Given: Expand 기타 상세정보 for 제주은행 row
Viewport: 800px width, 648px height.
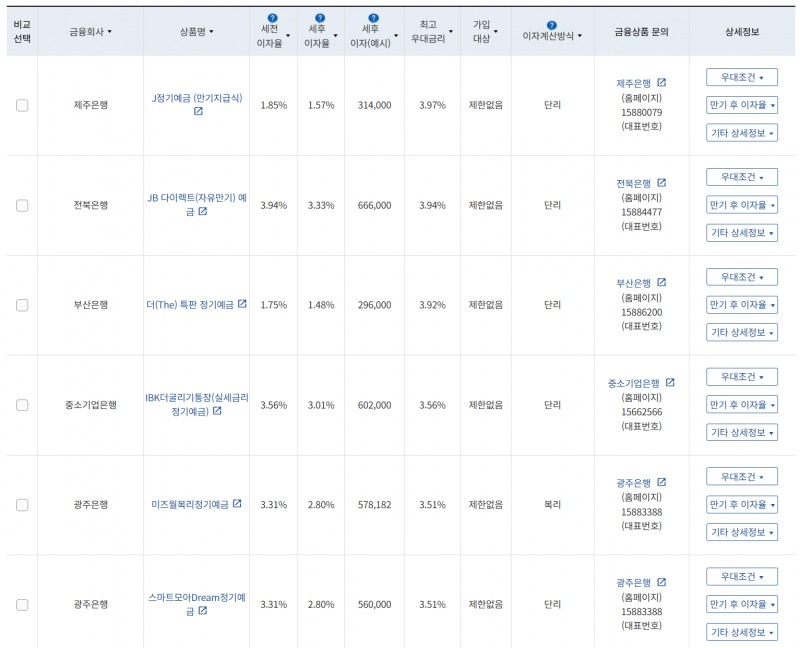Looking at the screenshot, I should pyautogui.click(x=742, y=133).
